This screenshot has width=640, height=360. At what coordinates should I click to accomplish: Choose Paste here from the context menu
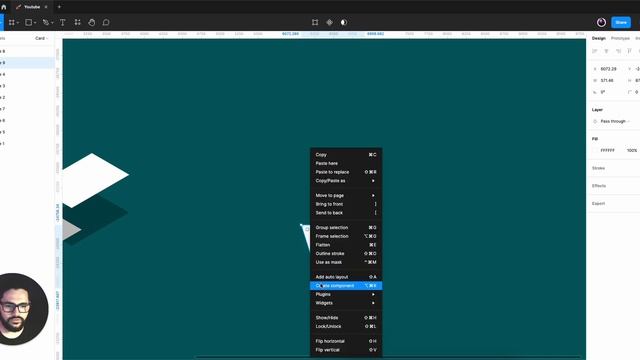point(346,163)
